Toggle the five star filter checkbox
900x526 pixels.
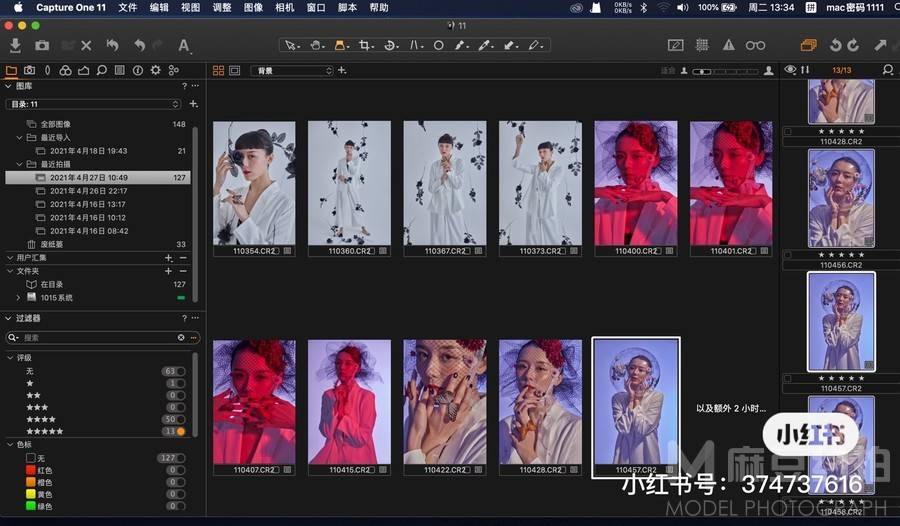pyautogui.click(x=181, y=431)
